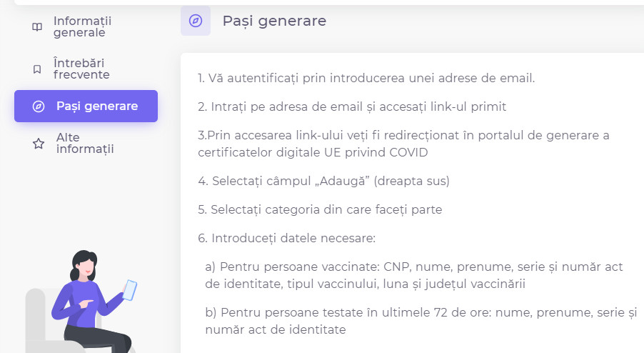
Task: Click step 3 about redirection to the portal
Action: (x=408, y=144)
